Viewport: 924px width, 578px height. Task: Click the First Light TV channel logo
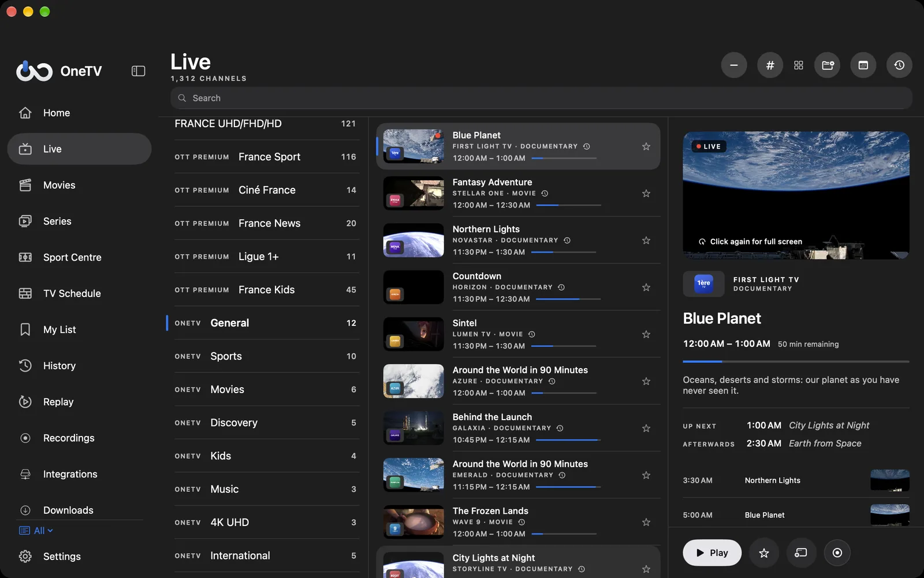(x=703, y=284)
